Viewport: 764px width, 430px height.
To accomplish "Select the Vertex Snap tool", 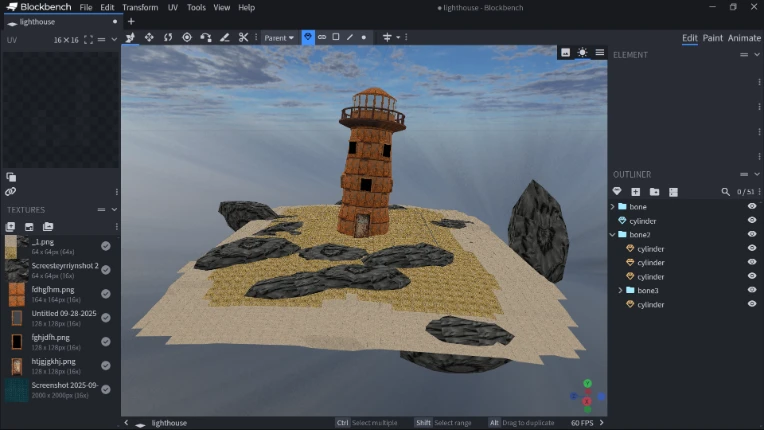I will (x=206, y=37).
